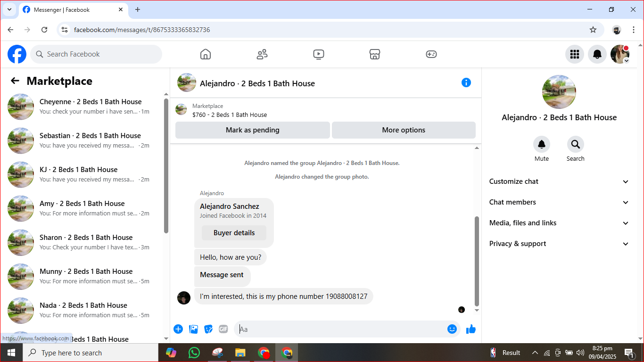Open the Friends icon in top navigation

point(262,54)
